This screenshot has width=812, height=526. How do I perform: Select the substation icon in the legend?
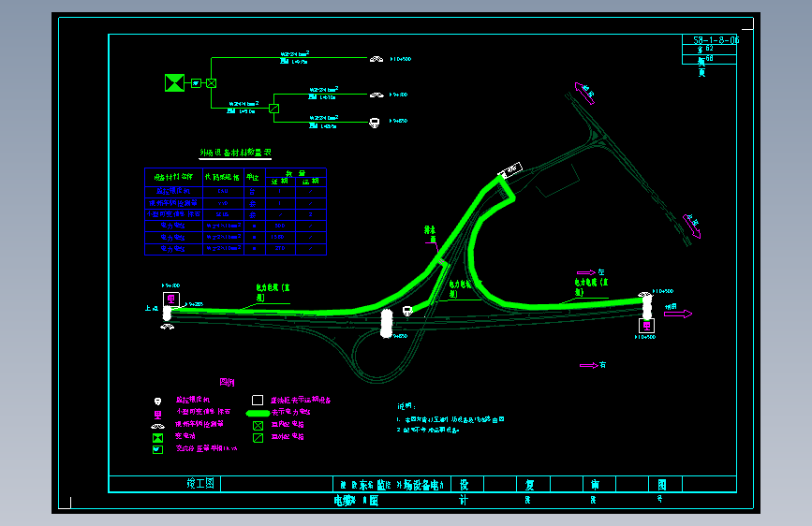(158, 438)
